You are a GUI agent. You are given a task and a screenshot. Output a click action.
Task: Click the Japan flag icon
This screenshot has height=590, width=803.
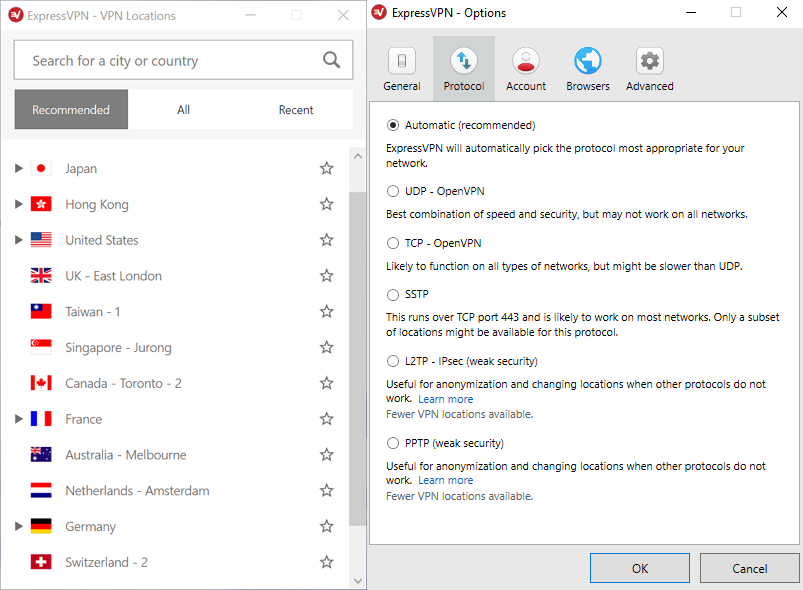coord(41,168)
